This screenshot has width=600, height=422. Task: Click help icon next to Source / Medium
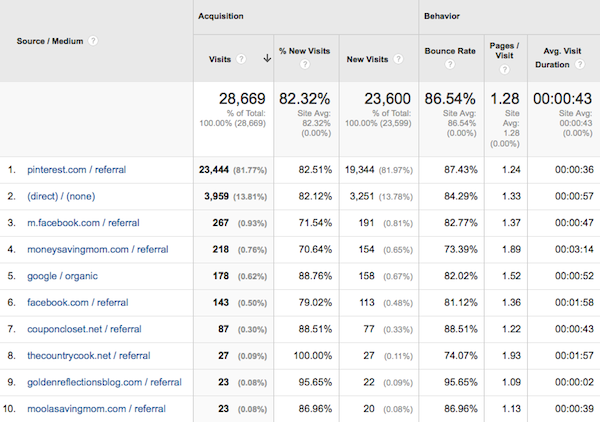click(x=93, y=41)
